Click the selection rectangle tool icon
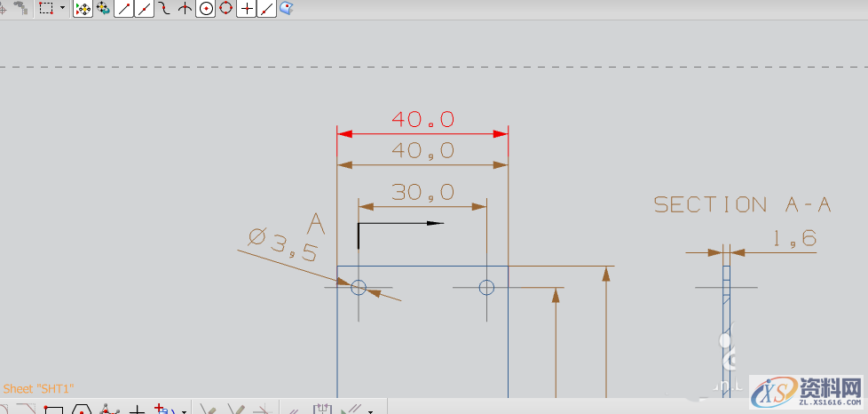This screenshot has height=414, width=868. 46,9
